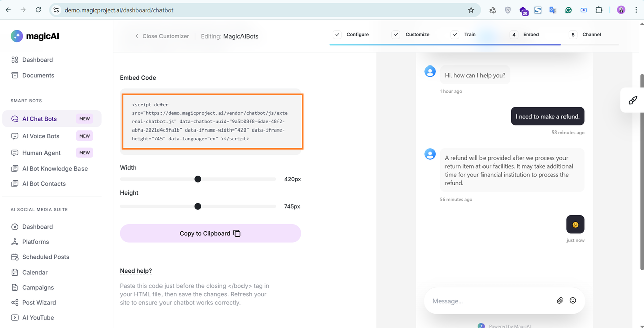Reload the page

[39, 10]
